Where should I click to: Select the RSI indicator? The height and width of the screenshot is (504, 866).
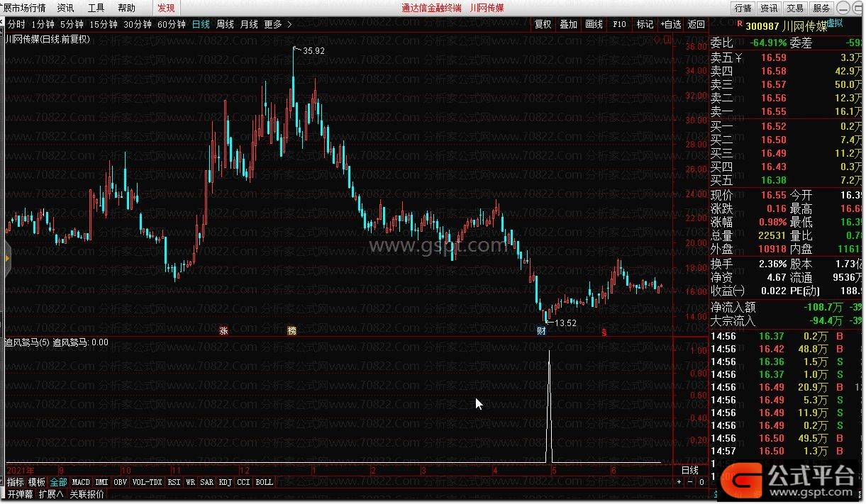point(174,482)
